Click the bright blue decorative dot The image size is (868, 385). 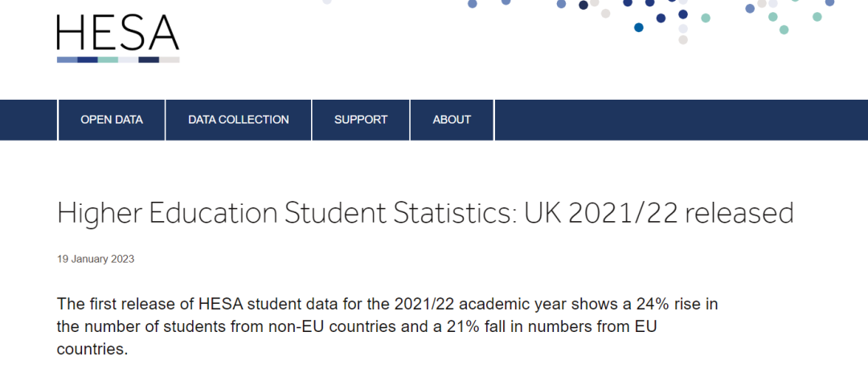(639, 27)
